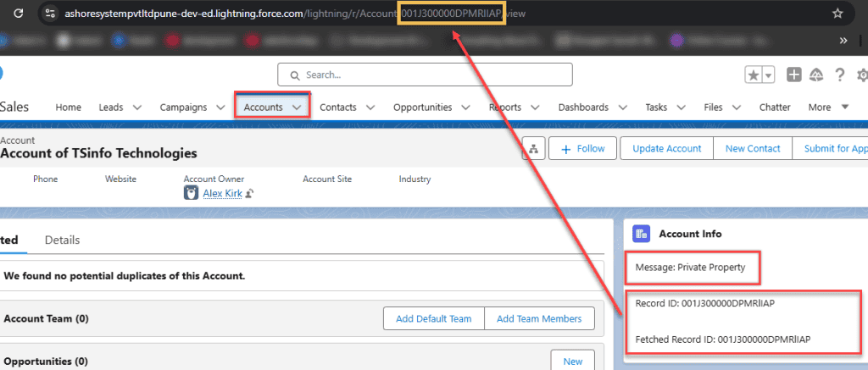Viewport: 868px width, 370px height.
Task: Open the More navigation menu
Action: (x=828, y=108)
